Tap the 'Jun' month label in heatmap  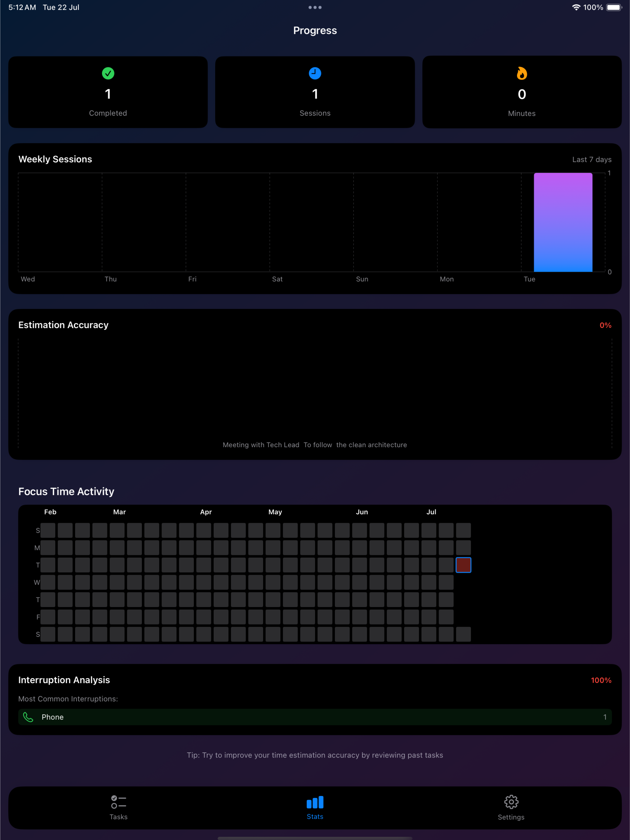tap(362, 512)
